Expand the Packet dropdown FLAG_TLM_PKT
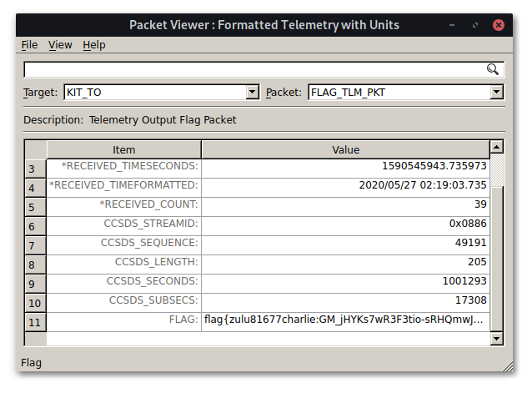This screenshot has height=393, width=532. point(496,93)
